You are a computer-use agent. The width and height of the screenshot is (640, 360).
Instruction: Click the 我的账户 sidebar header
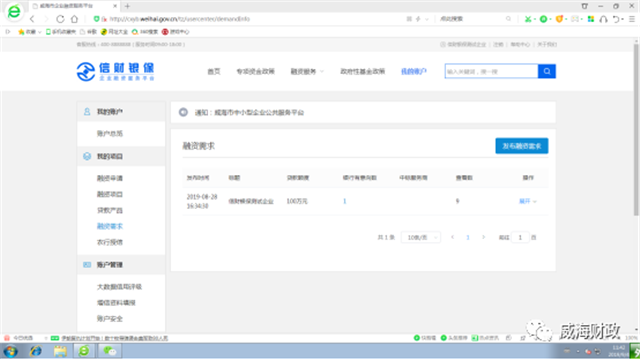[121, 112]
